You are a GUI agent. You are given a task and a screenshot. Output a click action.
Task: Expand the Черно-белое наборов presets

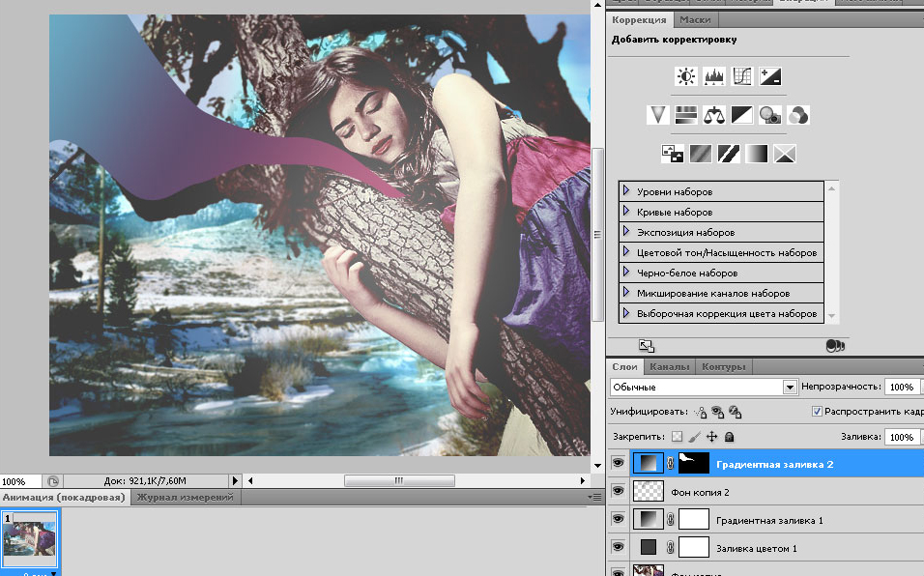tap(626, 273)
